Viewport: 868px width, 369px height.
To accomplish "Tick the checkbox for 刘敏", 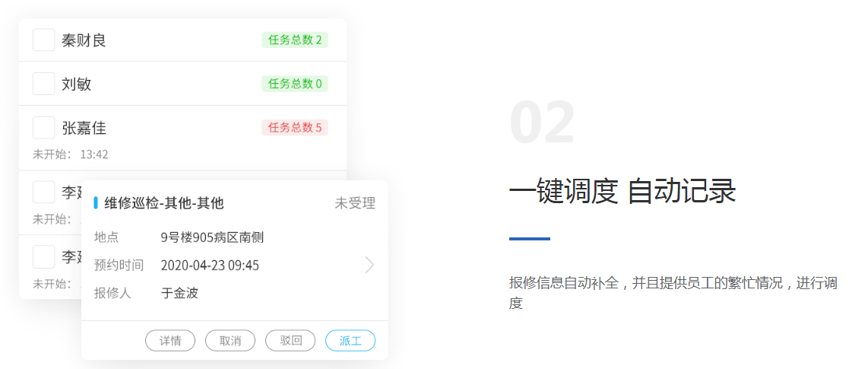I will [x=43, y=84].
